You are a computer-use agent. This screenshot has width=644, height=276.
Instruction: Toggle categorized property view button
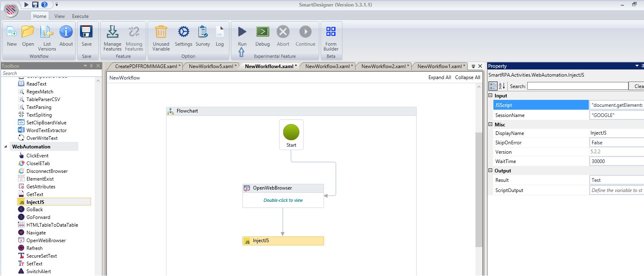pos(493,86)
